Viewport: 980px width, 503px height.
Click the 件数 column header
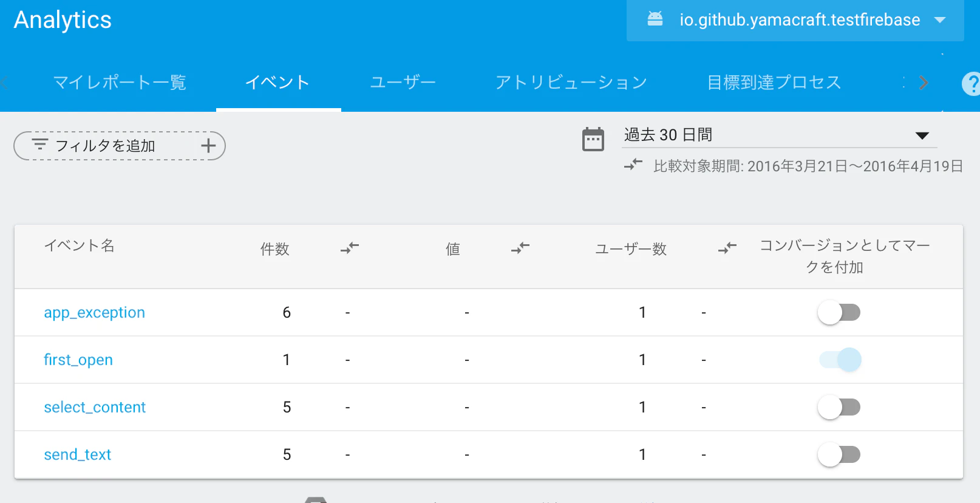274,248
